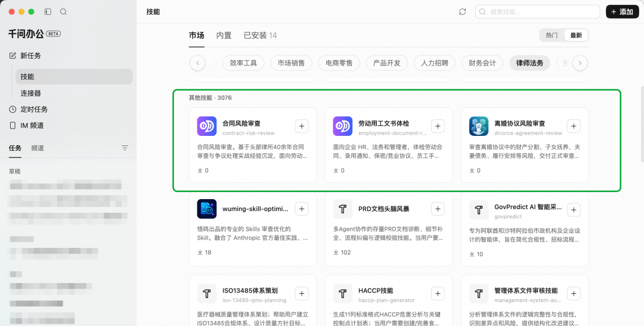
Task: Click the 合同风险审查 purple app icon
Action: coord(206,126)
